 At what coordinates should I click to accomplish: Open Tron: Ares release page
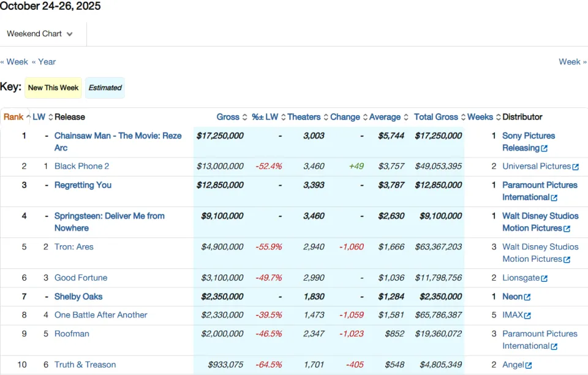coord(74,247)
